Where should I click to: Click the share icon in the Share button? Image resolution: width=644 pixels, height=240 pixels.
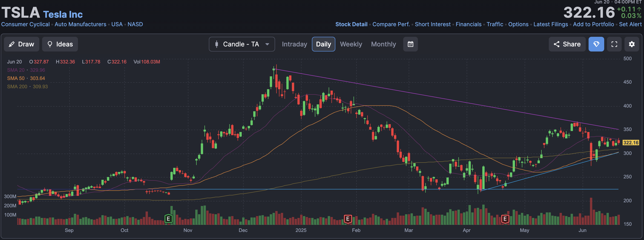click(x=556, y=44)
